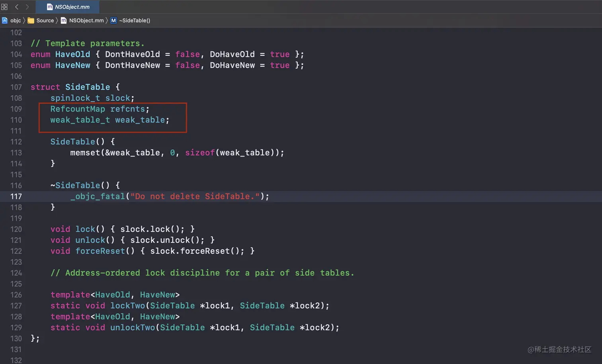Click the "RefcountMap" type name
This screenshot has width=602, height=364.
(x=78, y=109)
